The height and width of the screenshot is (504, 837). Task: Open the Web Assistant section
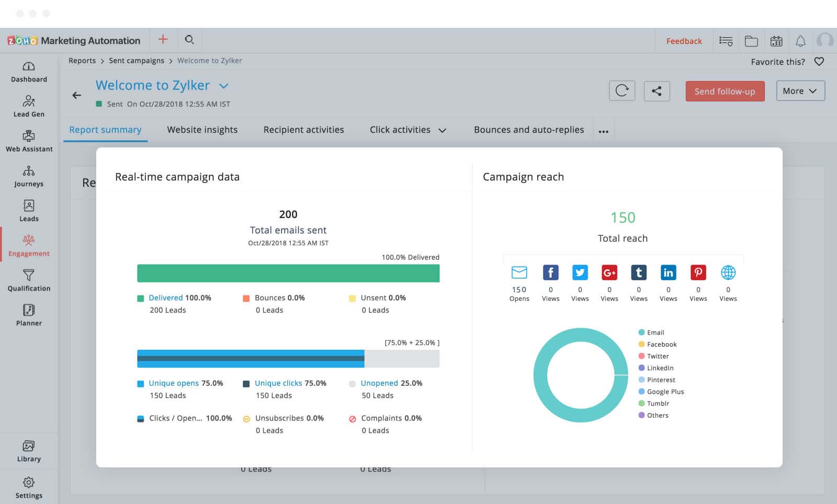[29, 141]
